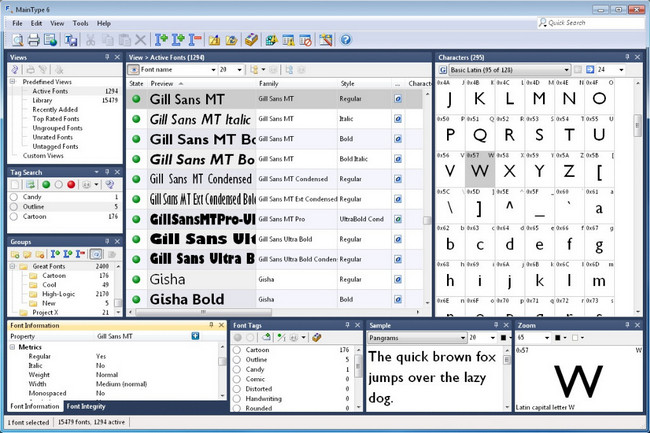Pick Sample panel black text color swatch
650x433 pixels.
[x=503, y=338]
